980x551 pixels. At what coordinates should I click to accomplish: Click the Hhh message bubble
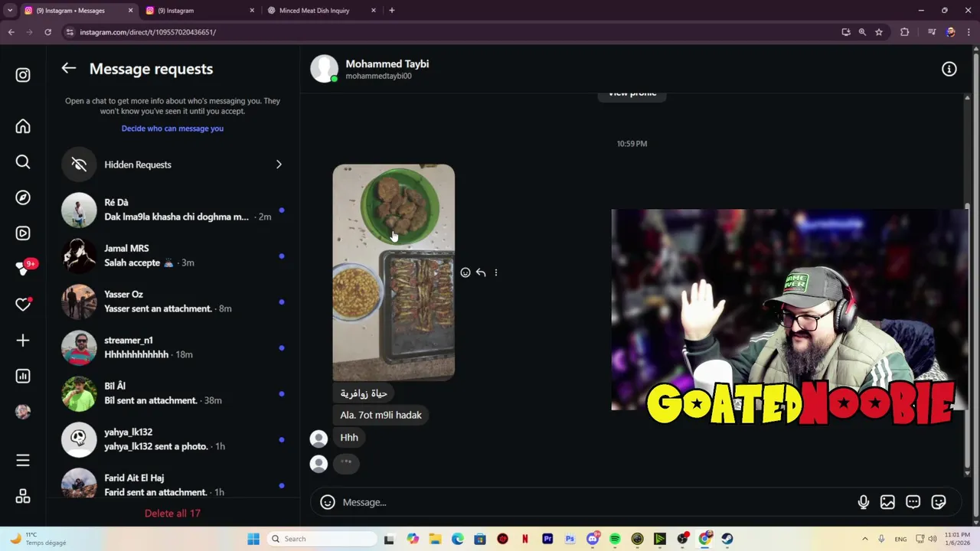tap(349, 438)
